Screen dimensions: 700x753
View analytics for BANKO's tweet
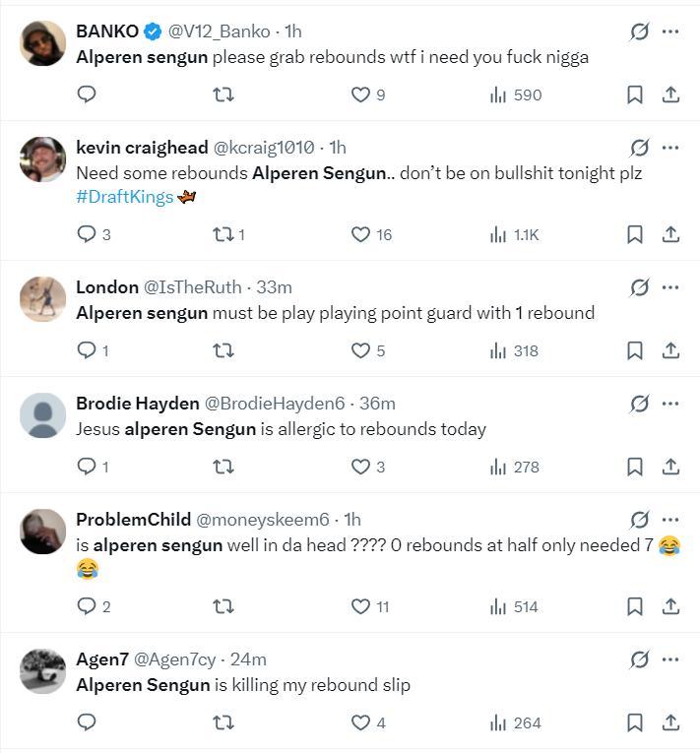pos(516,94)
